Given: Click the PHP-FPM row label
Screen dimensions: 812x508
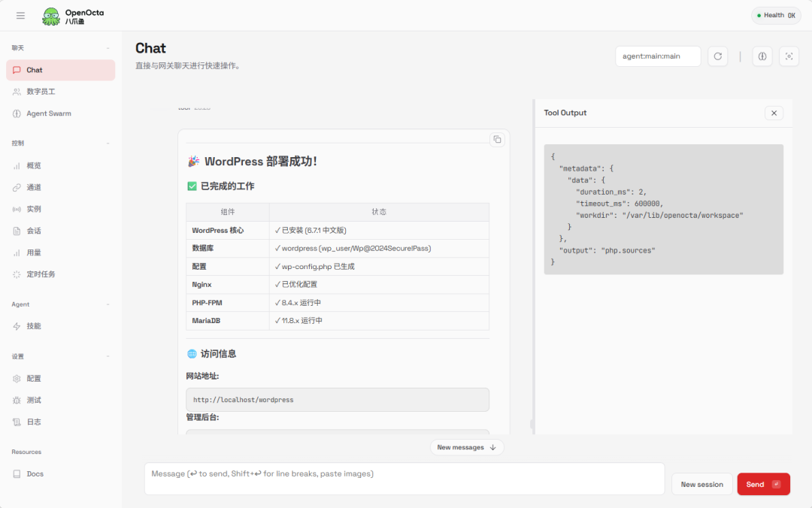Looking at the screenshot, I should click(208, 303).
